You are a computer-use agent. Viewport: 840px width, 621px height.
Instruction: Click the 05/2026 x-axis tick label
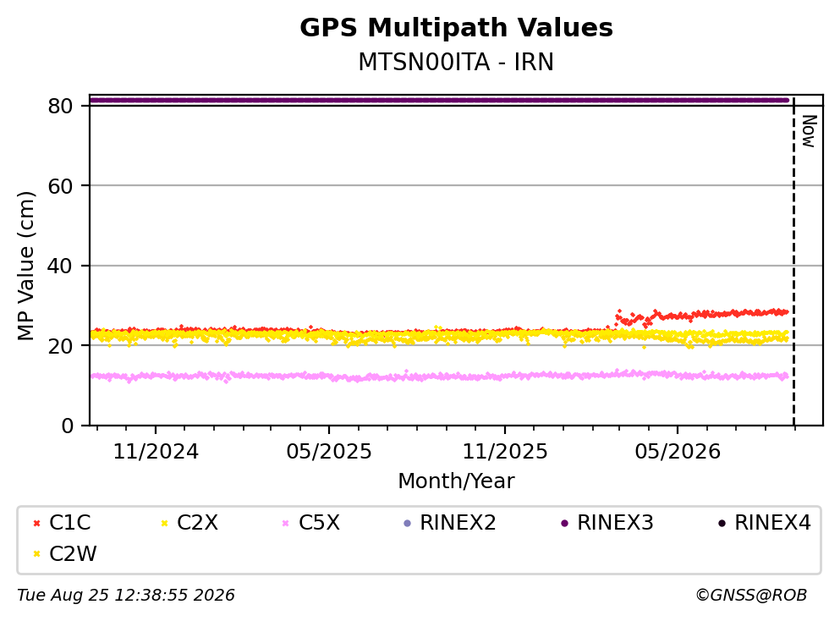point(678,452)
